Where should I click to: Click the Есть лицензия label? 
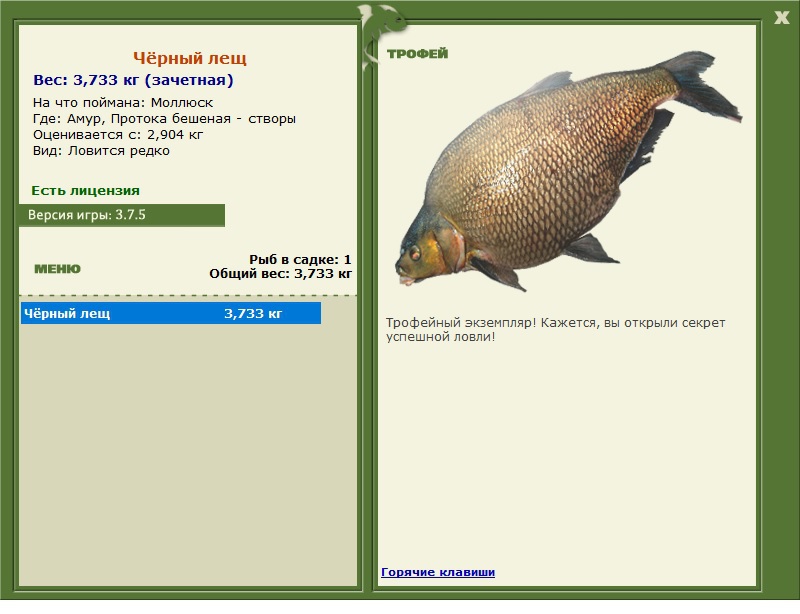(x=85, y=190)
